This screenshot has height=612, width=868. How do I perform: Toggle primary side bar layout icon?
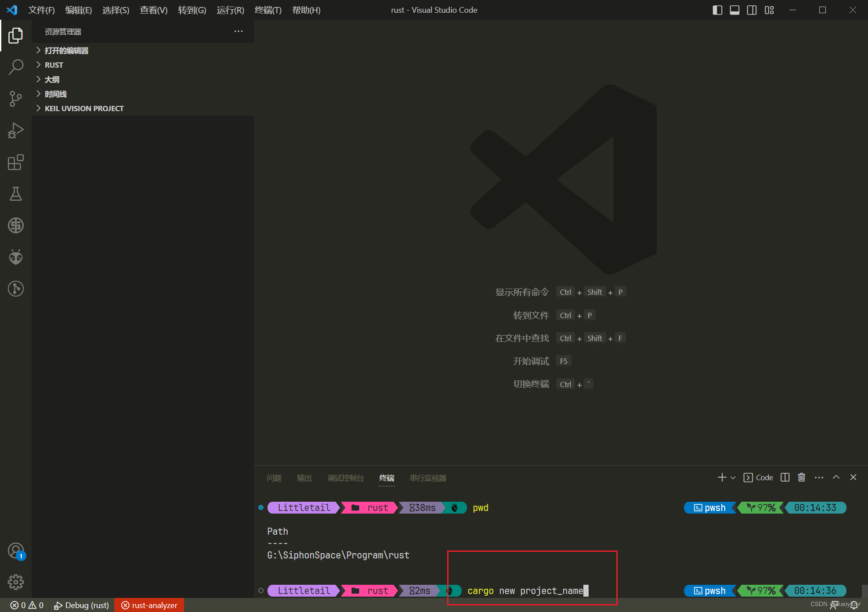coord(717,10)
